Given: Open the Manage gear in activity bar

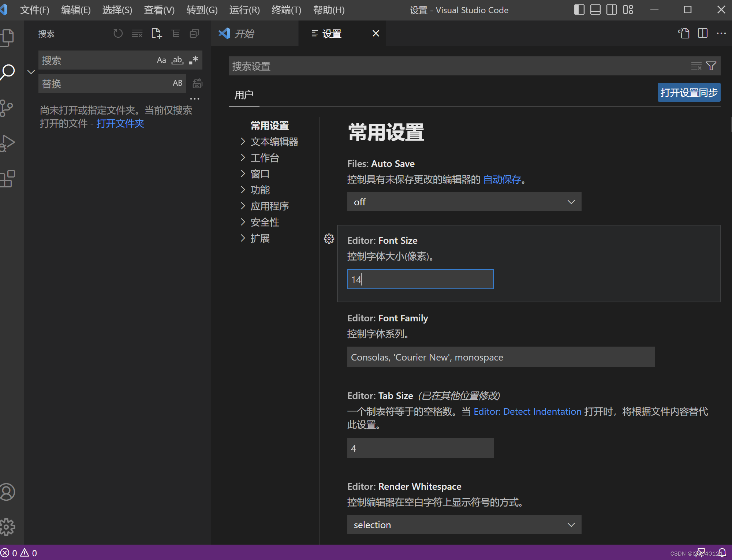Looking at the screenshot, I should [x=7, y=527].
